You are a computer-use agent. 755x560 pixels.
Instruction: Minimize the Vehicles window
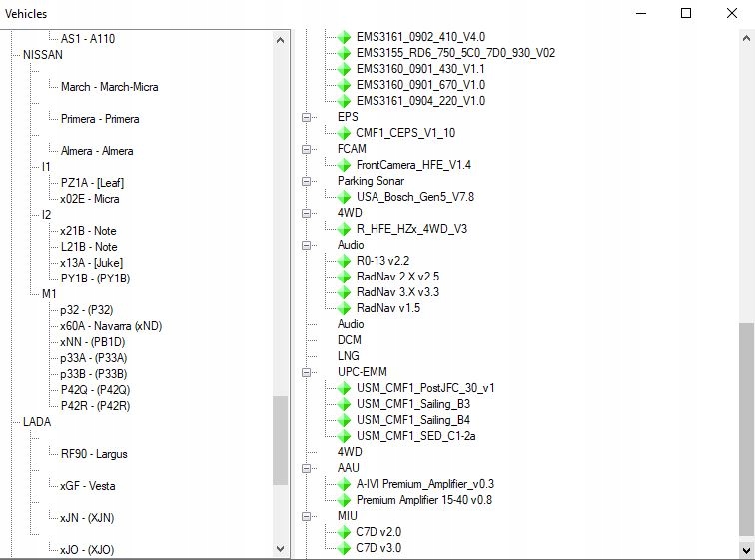point(641,13)
